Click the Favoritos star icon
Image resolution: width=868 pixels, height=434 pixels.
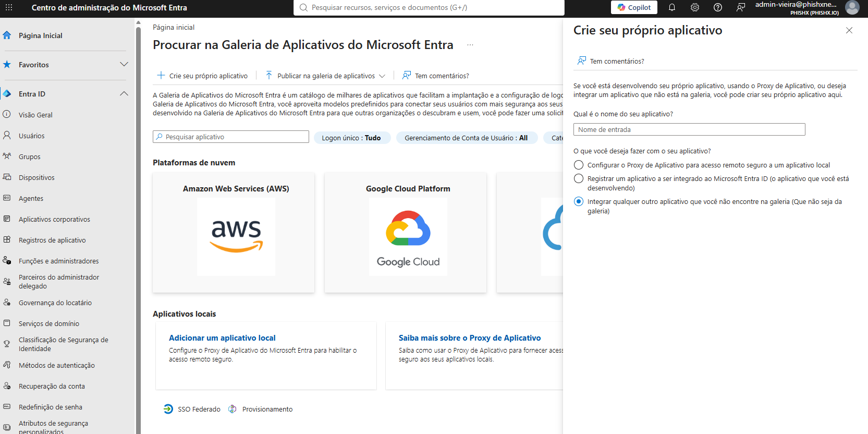pyautogui.click(x=7, y=65)
